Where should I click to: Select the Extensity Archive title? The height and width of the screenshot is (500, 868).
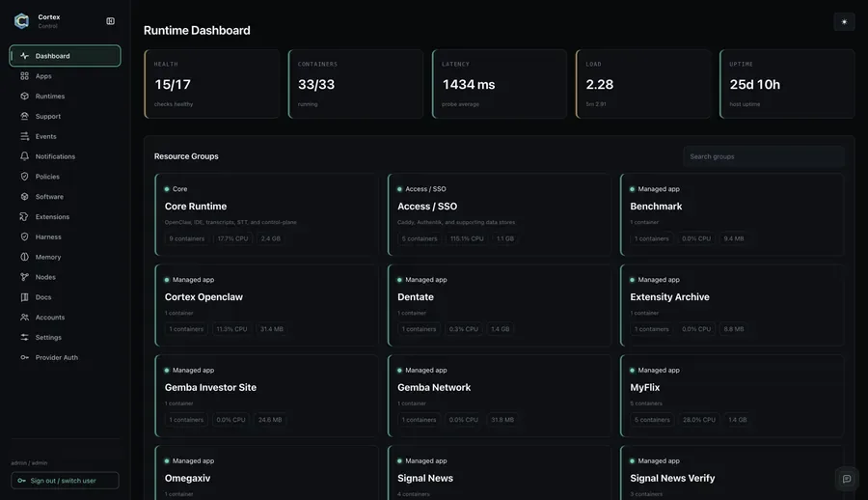670,297
